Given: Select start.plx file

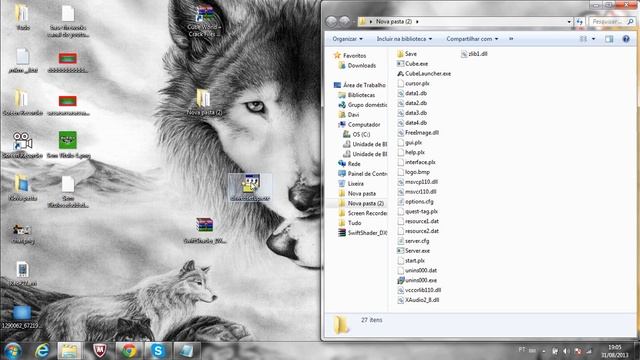Looking at the screenshot, I should coord(411,260).
